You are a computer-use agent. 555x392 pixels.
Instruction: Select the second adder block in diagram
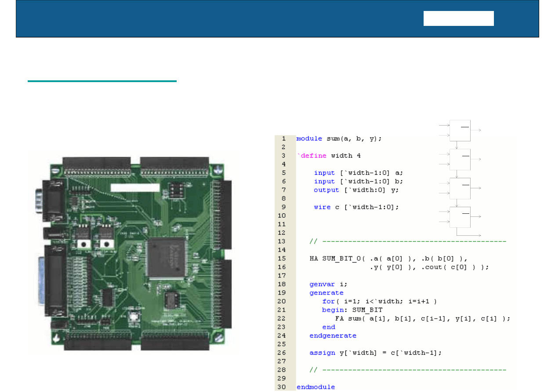(460, 160)
